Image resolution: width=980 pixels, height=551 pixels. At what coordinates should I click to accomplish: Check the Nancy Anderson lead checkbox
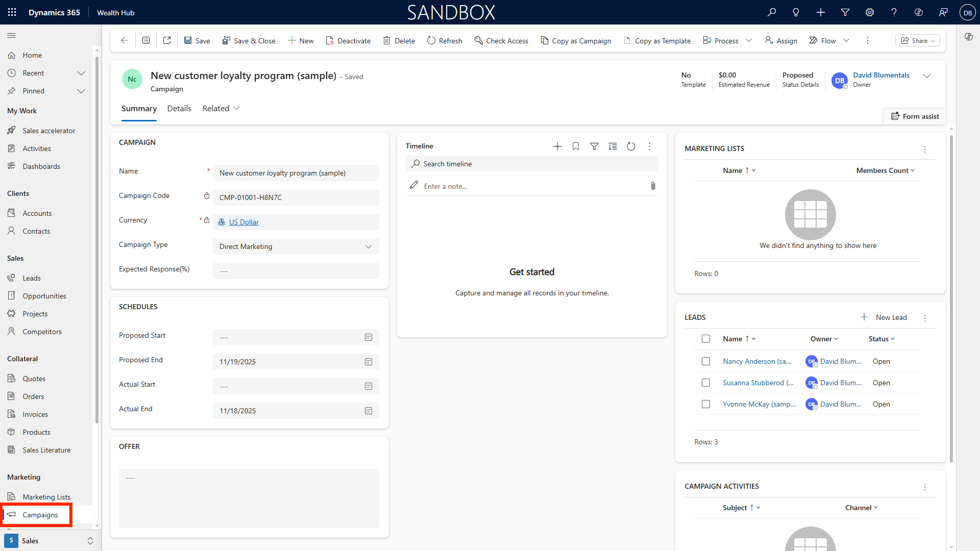pos(706,361)
